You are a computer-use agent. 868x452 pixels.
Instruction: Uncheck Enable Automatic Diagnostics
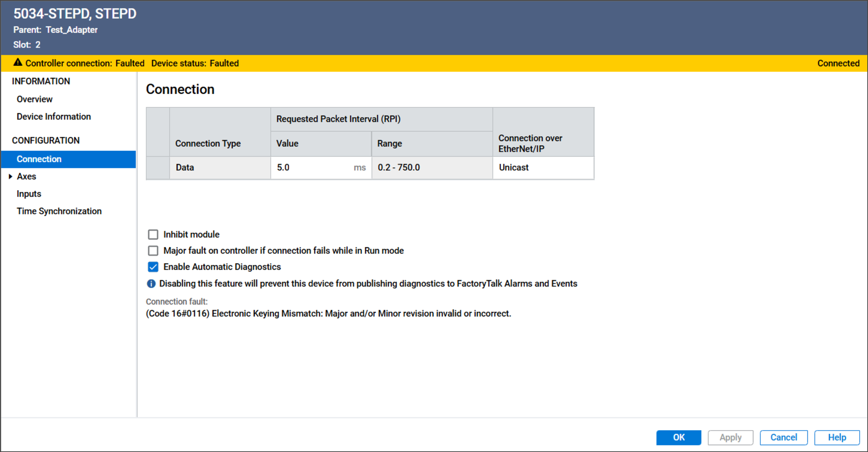click(x=153, y=267)
